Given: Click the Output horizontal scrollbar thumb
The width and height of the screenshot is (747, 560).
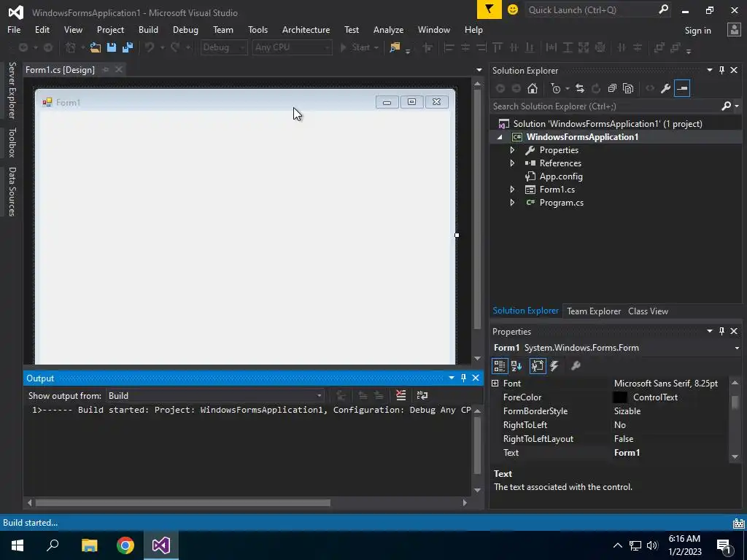Looking at the screenshot, I should (182, 503).
